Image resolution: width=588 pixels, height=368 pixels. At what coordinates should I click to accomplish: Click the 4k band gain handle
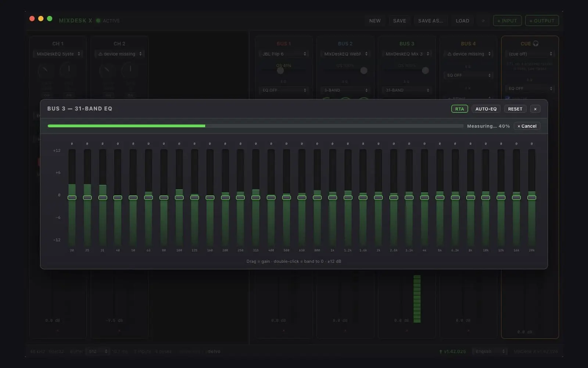[424, 198]
